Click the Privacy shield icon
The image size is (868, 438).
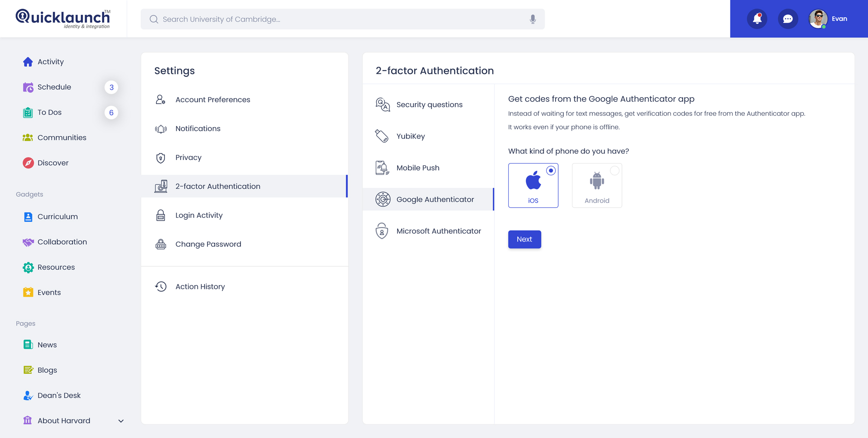(x=161, y=158)
